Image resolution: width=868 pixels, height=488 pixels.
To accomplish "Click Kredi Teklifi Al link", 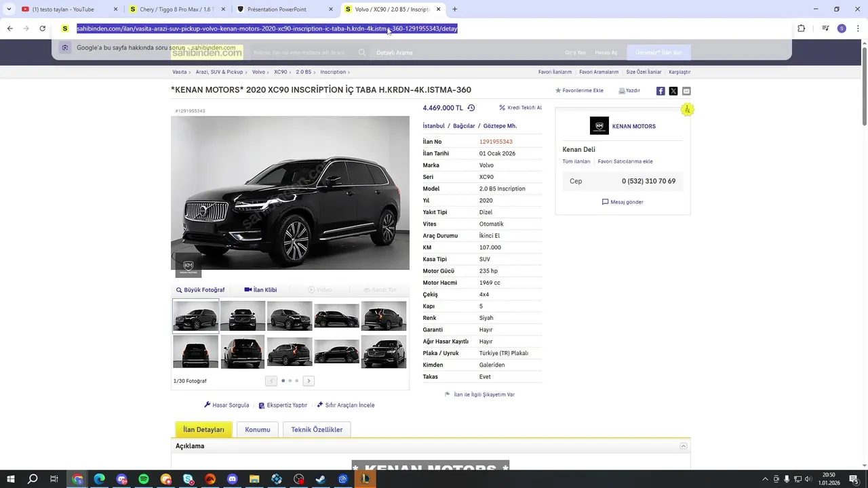I will click(x=520, y=108).
